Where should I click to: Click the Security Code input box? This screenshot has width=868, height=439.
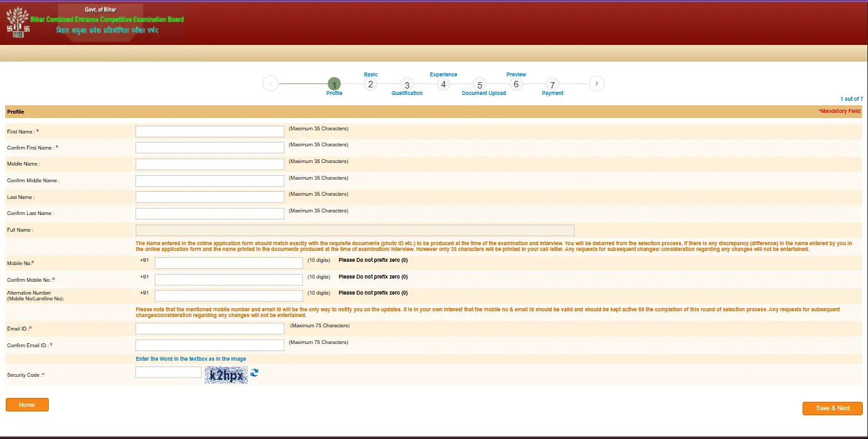pyautogui.click(x=168, y=372)
